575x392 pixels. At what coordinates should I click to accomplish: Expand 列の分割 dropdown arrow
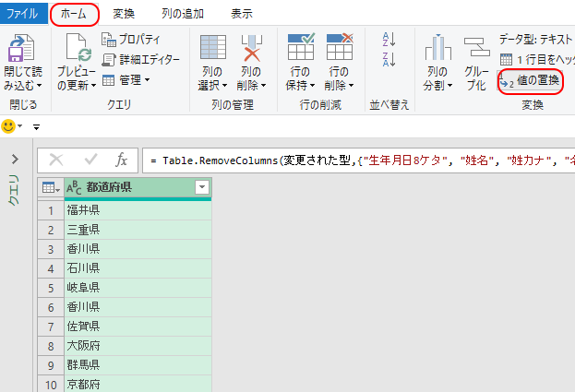(449, 86)
